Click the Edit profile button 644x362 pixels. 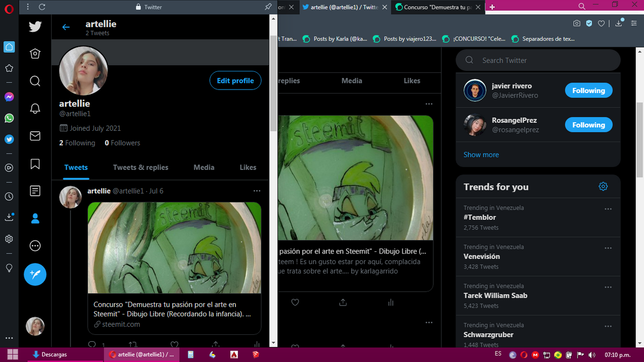(235, 80)
